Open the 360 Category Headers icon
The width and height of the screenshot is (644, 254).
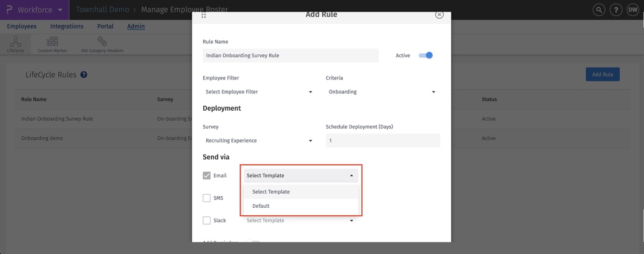[102, 44]
